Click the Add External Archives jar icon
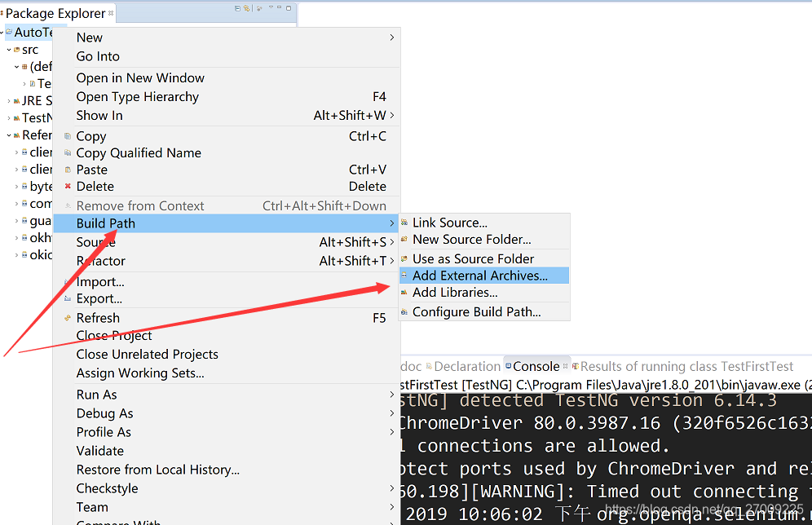Image resolution: width=812 pixels, height=525 pixels. 404,276
